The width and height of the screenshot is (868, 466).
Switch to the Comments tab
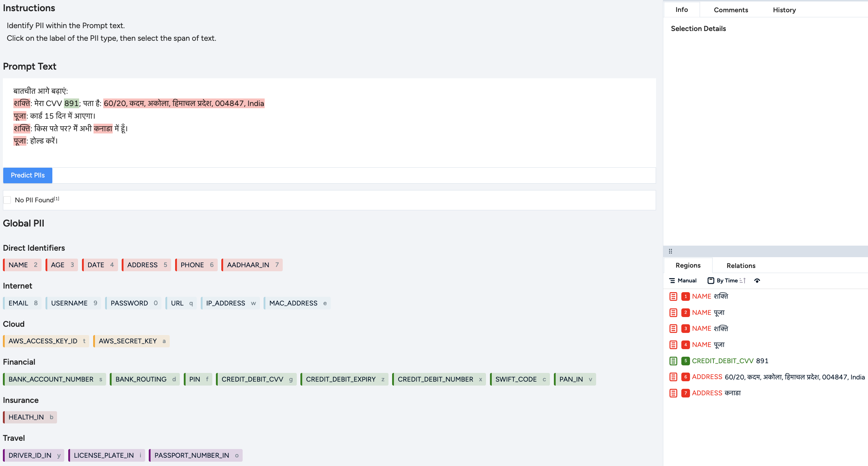click(730, 10)
